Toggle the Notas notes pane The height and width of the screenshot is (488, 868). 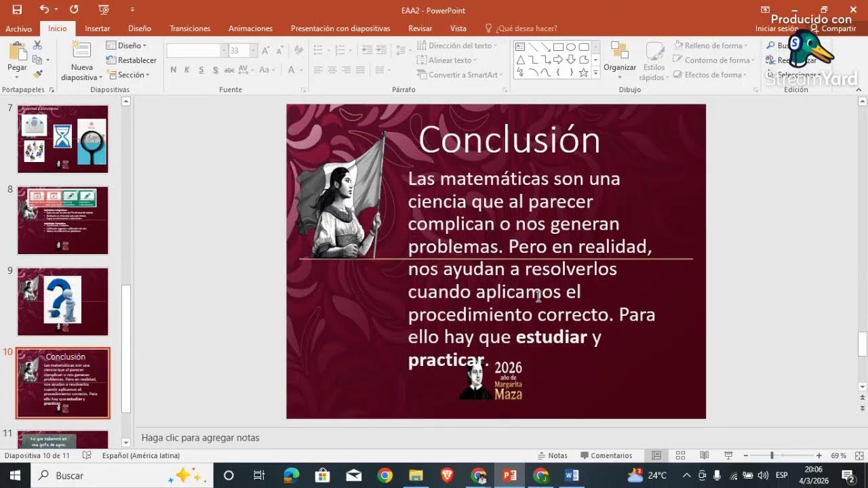(552, 455)
